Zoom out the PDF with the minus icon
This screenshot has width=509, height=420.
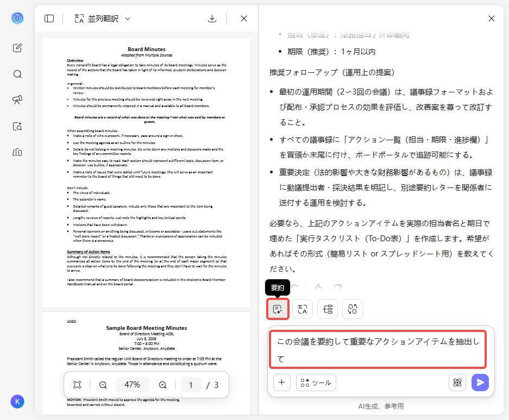(x=102, y=385)
